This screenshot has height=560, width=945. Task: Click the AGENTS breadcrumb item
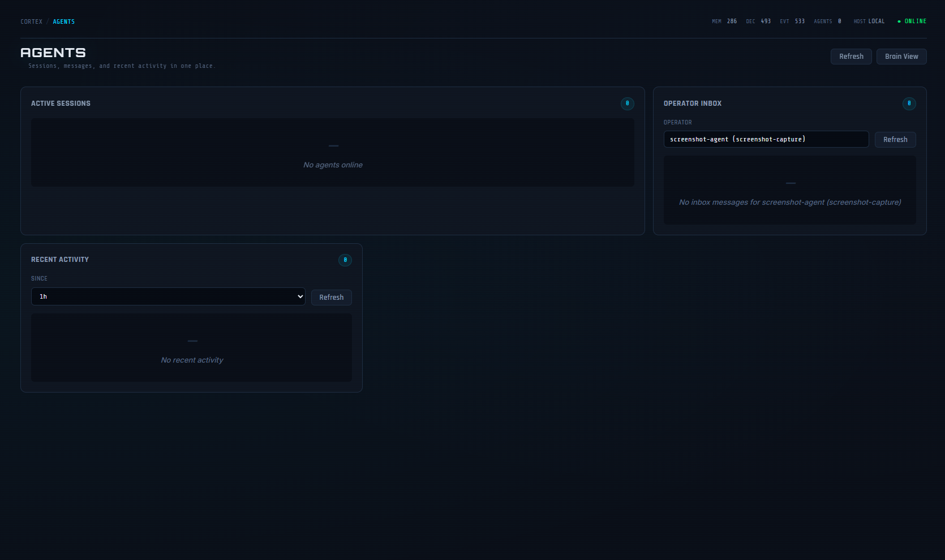[64, 21]
